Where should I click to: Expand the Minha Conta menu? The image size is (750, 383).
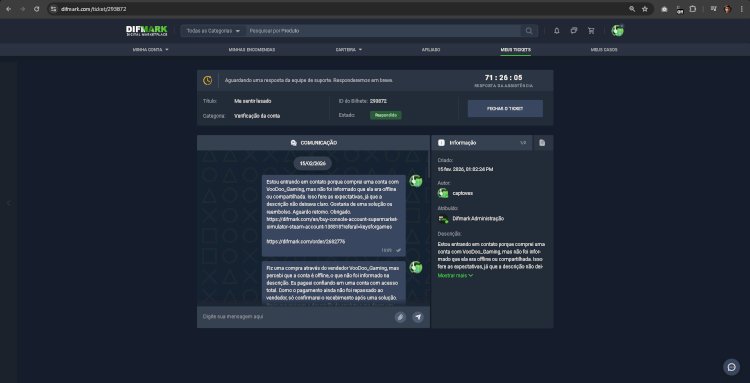pyautogui.click(x=150, y=50)
